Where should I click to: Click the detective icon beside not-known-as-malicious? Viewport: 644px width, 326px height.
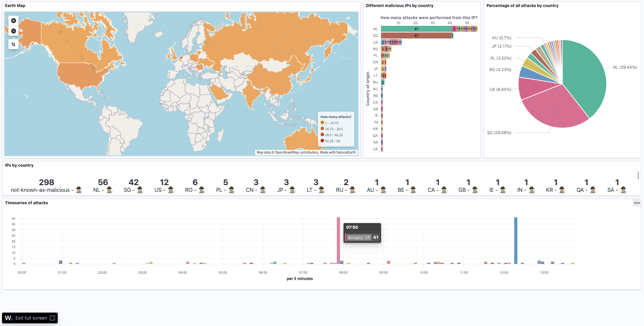[x=79, y=190]
